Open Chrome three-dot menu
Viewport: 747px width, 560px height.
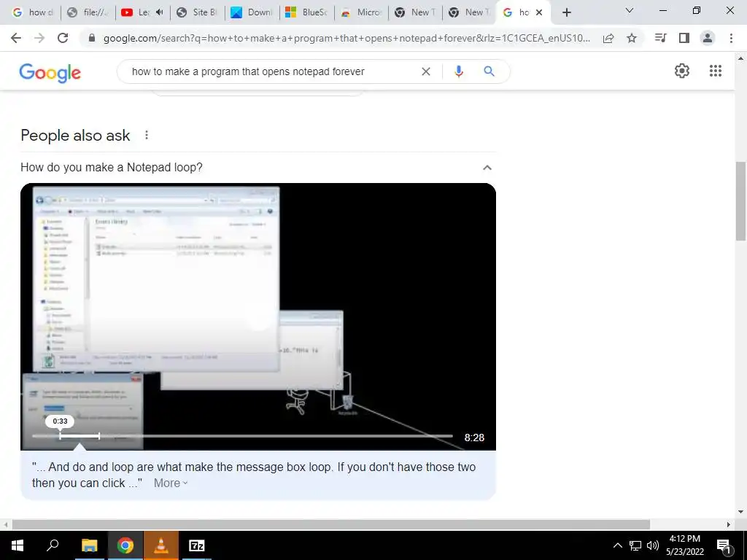coord(731,38)
